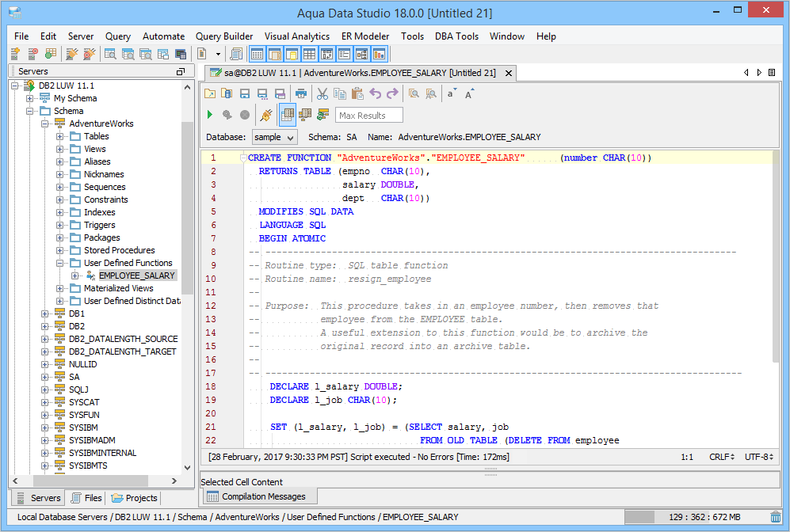Run garbage collection via trash can icon
This screenshot has width=790, height=532.
(x=775, y=517)
